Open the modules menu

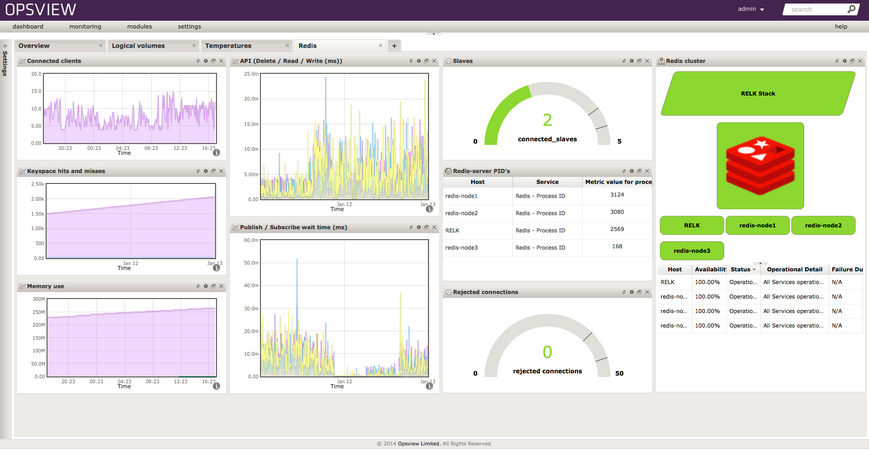coord(140,27)
